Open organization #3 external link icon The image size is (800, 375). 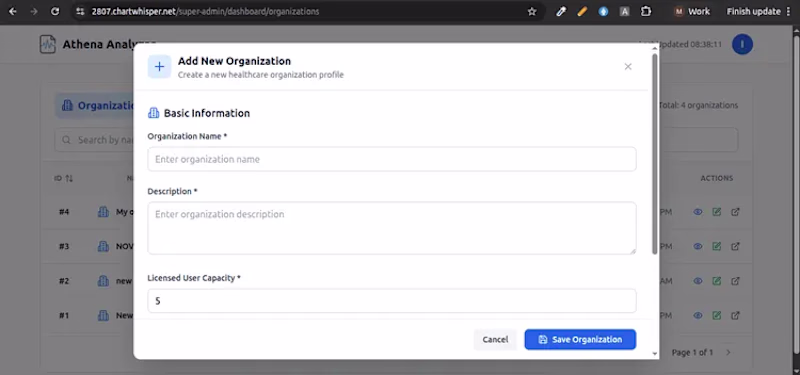tap(735, 246)
